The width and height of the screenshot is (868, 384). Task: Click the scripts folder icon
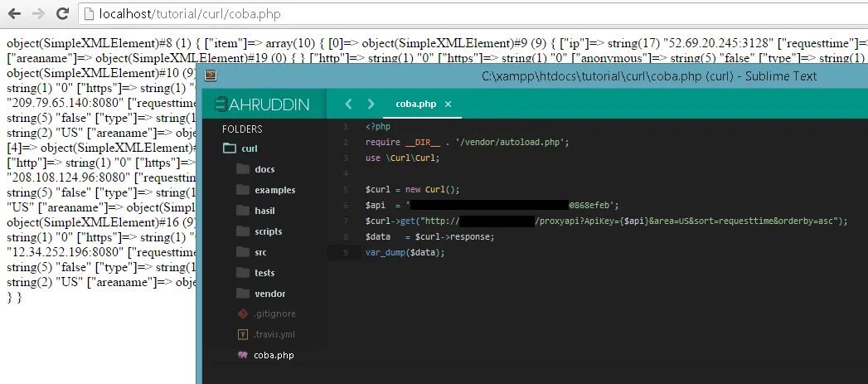tap(242, 231)
